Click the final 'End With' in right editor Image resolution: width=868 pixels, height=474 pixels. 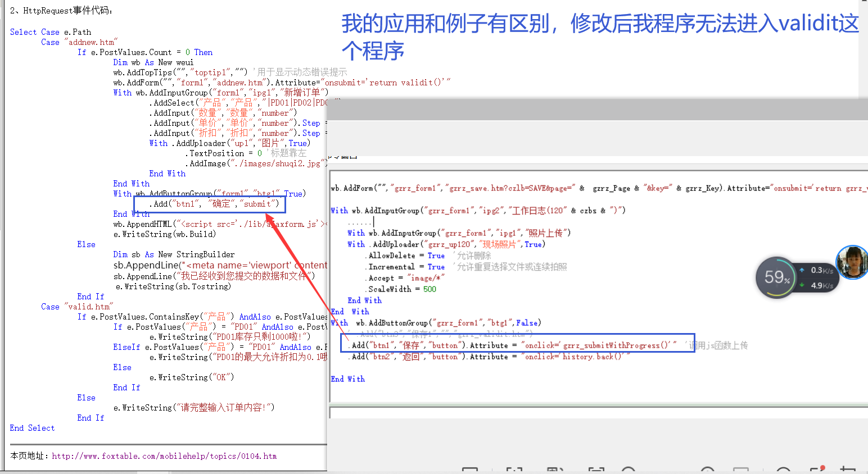[x=348, y=379]
